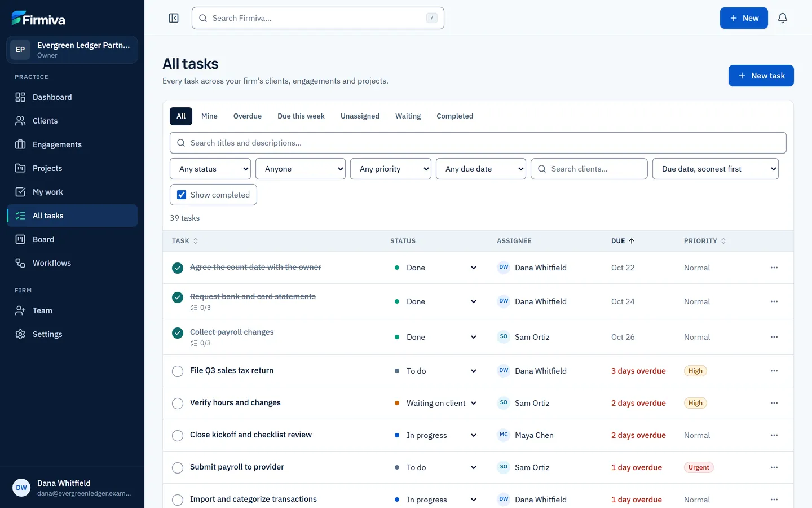
Task: Open the Due date, soonest first sort dropdown
Action: tap(716, 169)
